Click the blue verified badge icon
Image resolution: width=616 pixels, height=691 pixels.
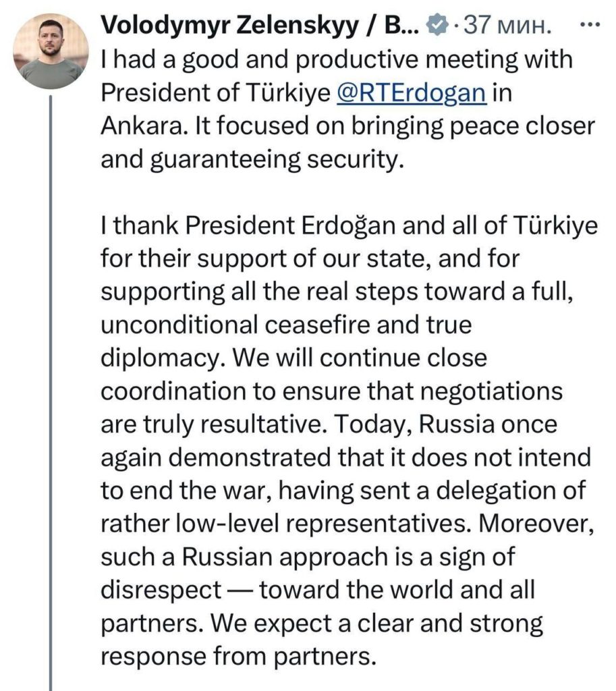(438, 26)
